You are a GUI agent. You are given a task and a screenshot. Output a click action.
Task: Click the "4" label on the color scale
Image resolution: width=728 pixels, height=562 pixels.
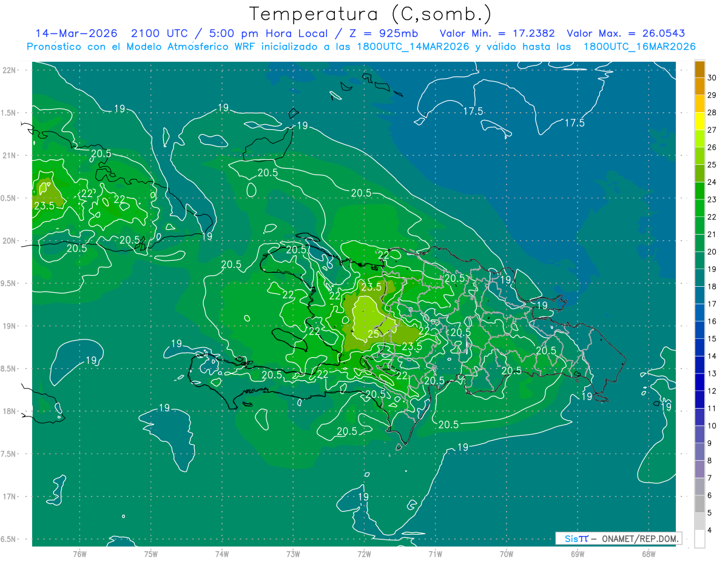coord(710,530)
